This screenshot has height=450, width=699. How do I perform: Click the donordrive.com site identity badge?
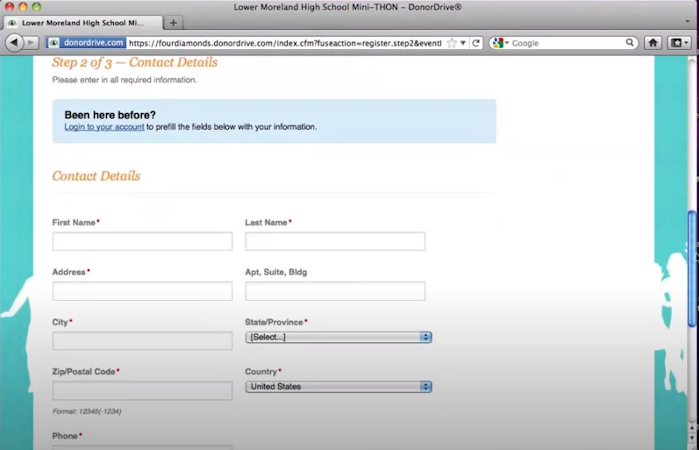tap(86, 43)
